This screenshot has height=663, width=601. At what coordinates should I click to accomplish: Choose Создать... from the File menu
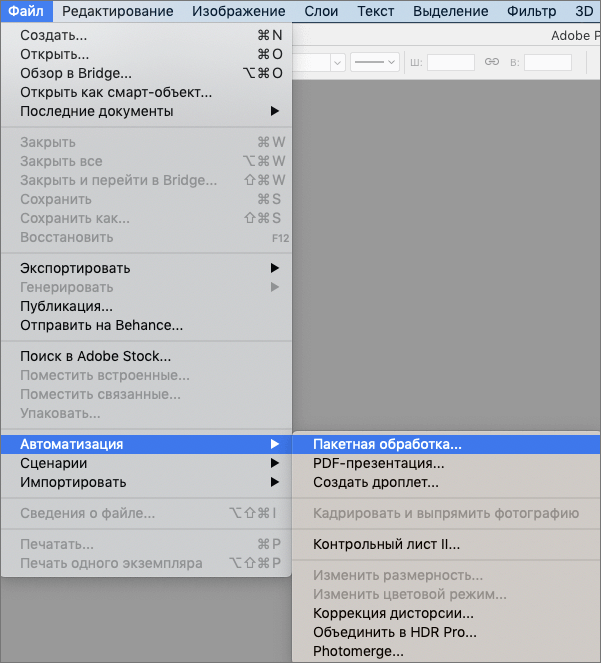[x=146, y=35]
